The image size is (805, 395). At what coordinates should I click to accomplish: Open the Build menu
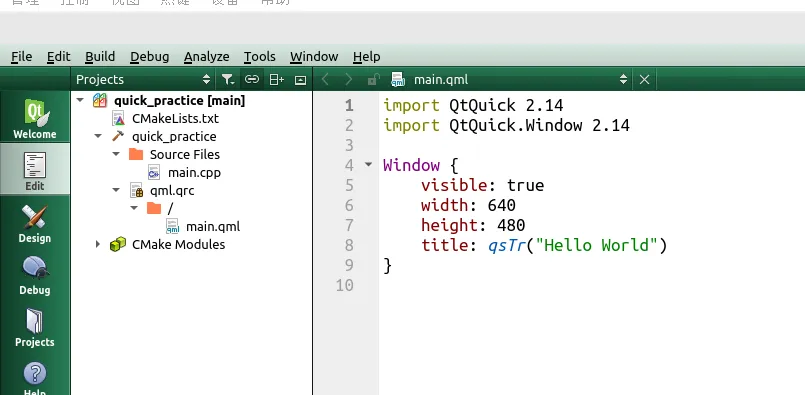click(100, 57)
